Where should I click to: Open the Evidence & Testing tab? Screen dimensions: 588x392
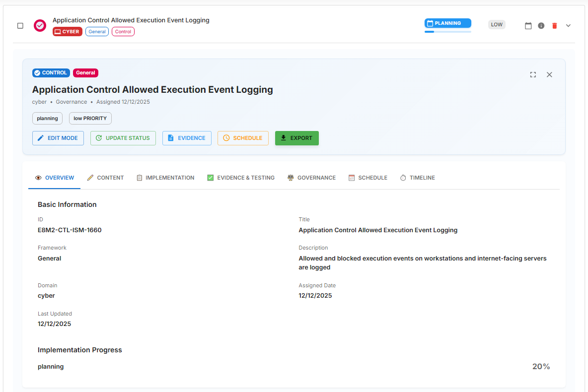pyautogui.click(x=241, y=178)
